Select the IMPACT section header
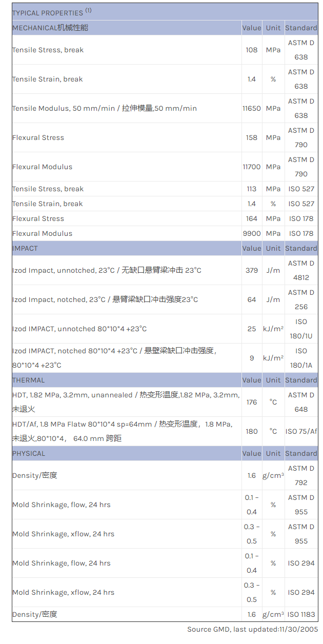 click(25, 248)
